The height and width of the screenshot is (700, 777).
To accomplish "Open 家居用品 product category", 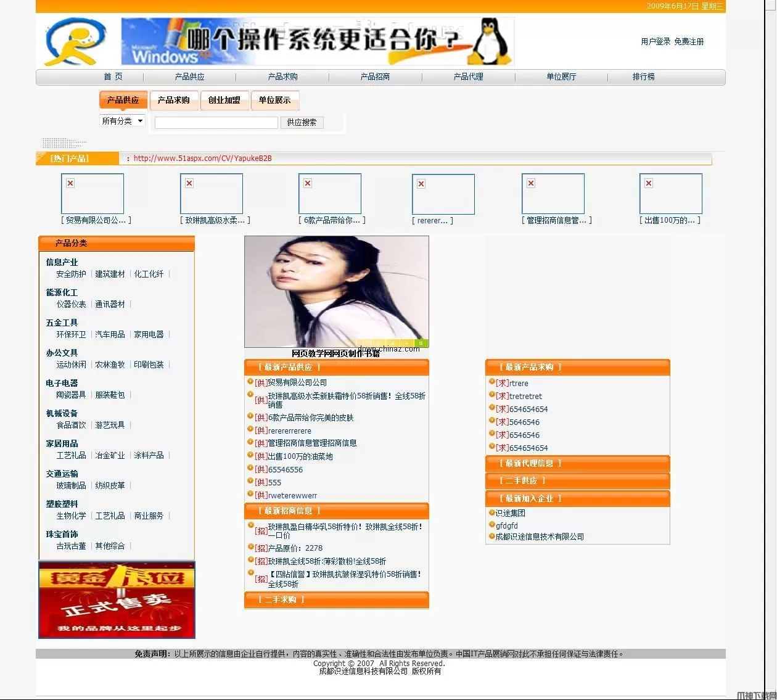I will [62, 443].
